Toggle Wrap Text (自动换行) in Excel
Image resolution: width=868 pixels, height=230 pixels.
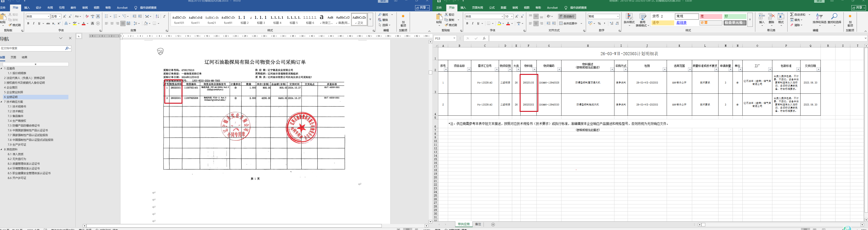(567, 17)
